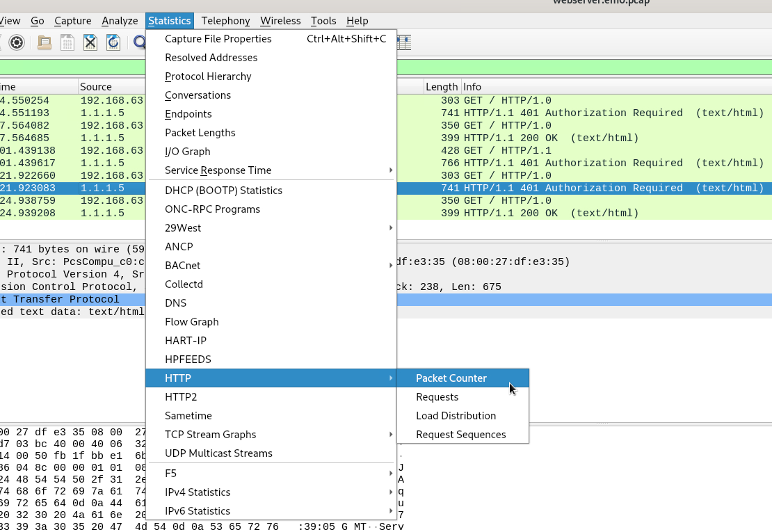The image size is (772, 532).
Task: Reload the capture file using toolbar icon
Action: 113,42
